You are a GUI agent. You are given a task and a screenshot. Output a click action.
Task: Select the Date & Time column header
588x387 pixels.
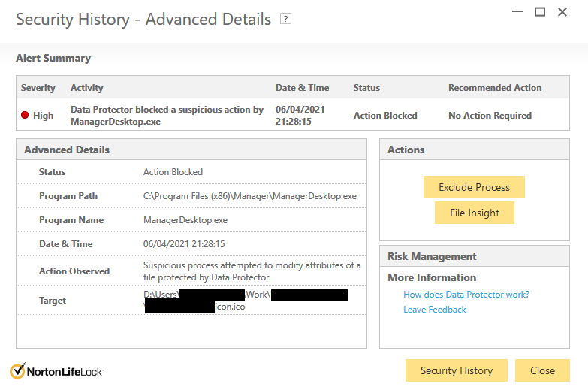pyautogui.click(x=302, y=87)
